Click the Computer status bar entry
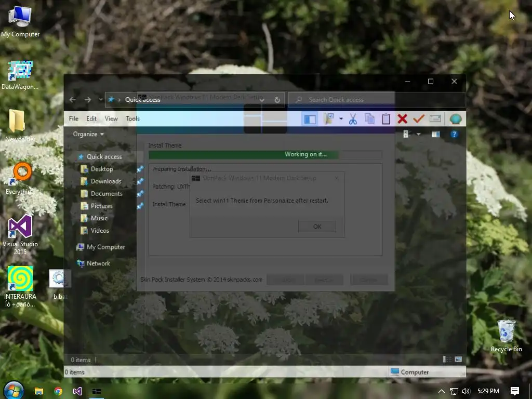532x399 pixels. (409, 372)
